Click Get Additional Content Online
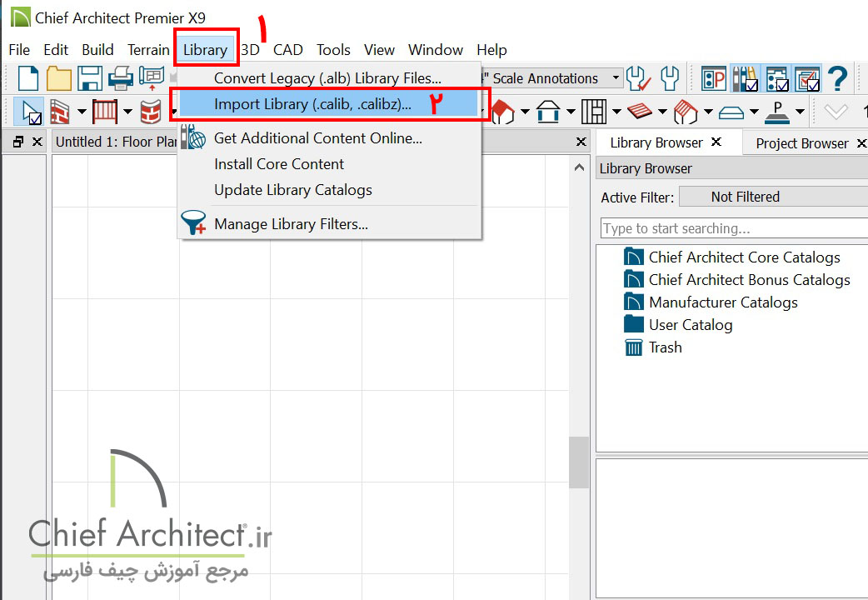Image resolution: width=868 pixels, height=600 pixels. 317,138
